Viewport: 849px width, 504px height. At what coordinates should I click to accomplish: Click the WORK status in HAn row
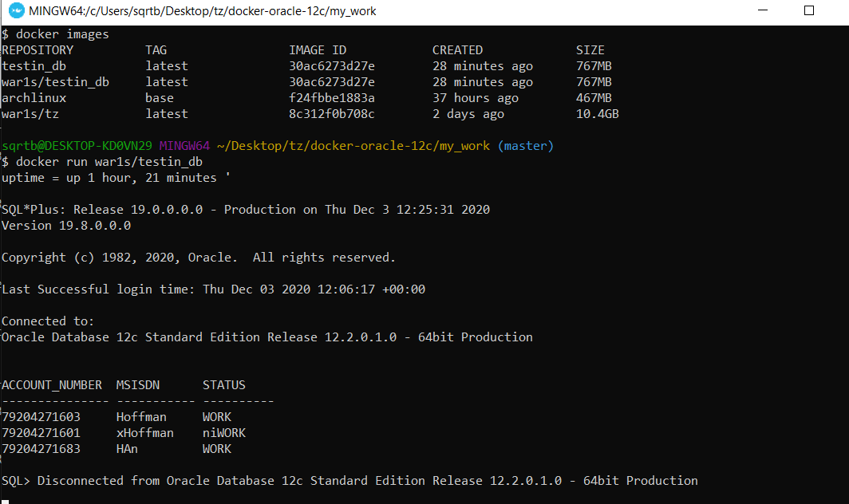tap(216, 449)
